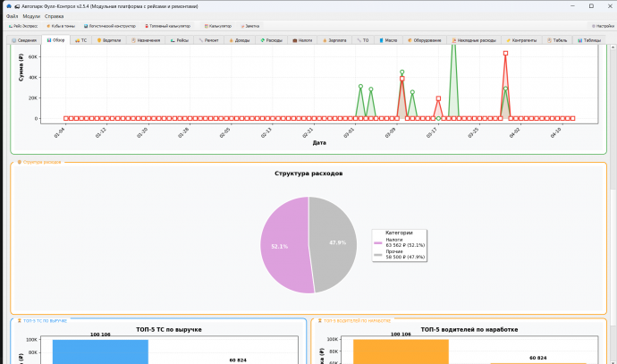
Task: Click the 'Дата' axis label
Action: point(319,143)
